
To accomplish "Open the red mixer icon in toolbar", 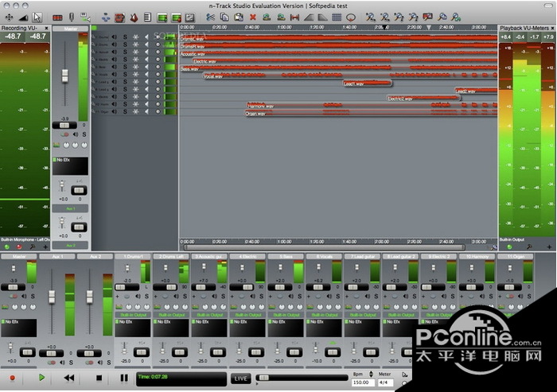I will (119, 17).
